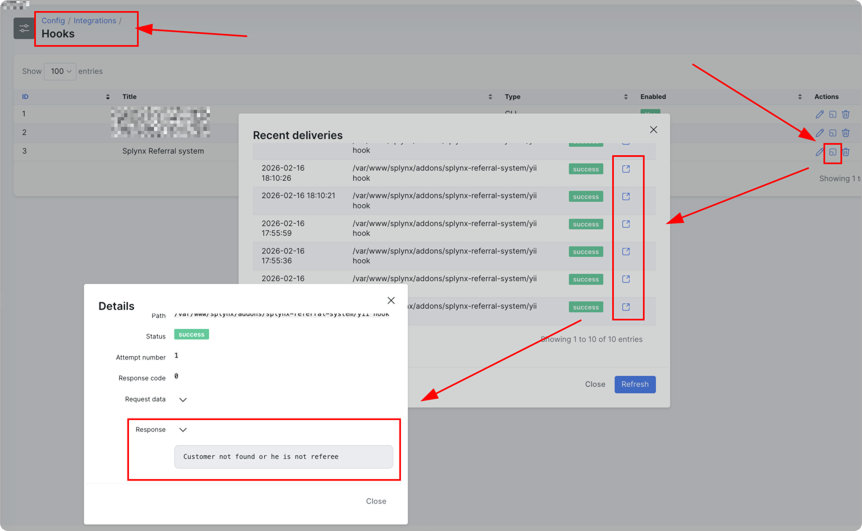This screenshot has height=531, width=862.
Task: Dismiss the Details dialog with the X
Action: pyautogui.click(x=391, y=300)
